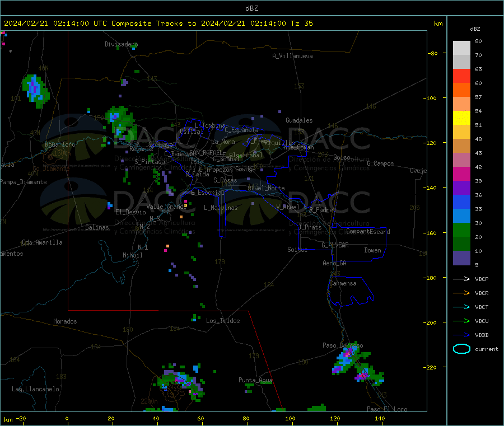Click the 100 km horizontal axis label
This screenshot has width=504, height=426.
point(290,418)
